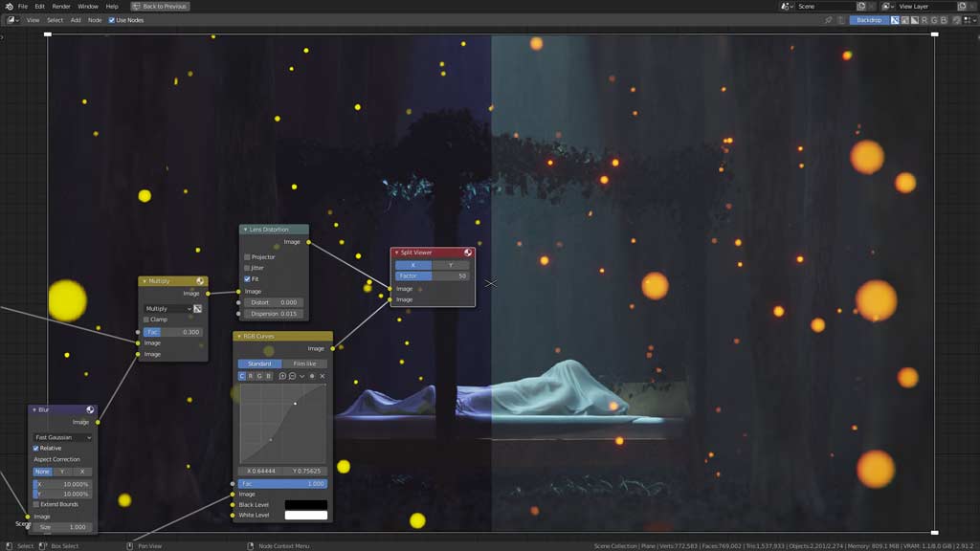Screen dimensions: 980x551
Task: Toggle the Use Nodes checkbox
Action: 112,20
